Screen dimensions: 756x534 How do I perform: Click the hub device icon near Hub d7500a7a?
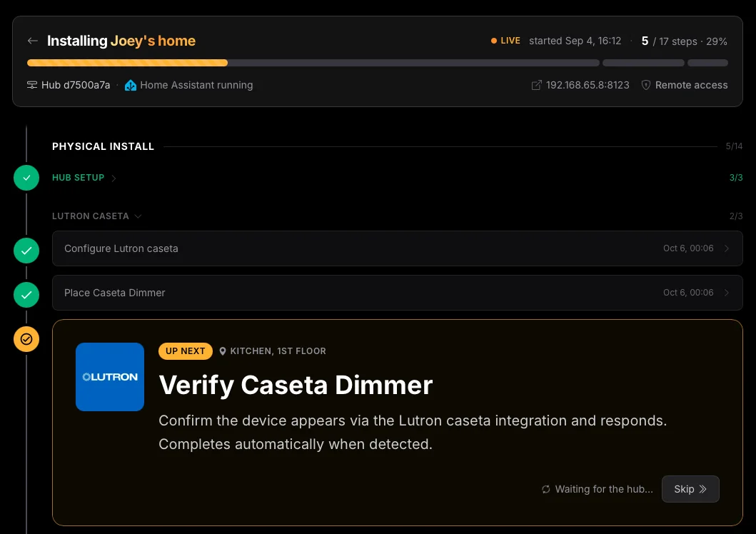tap(32, 85)
